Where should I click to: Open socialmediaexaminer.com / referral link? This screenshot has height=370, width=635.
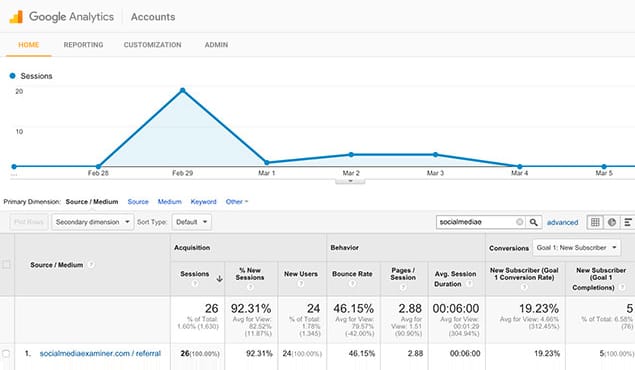(100, 353)
